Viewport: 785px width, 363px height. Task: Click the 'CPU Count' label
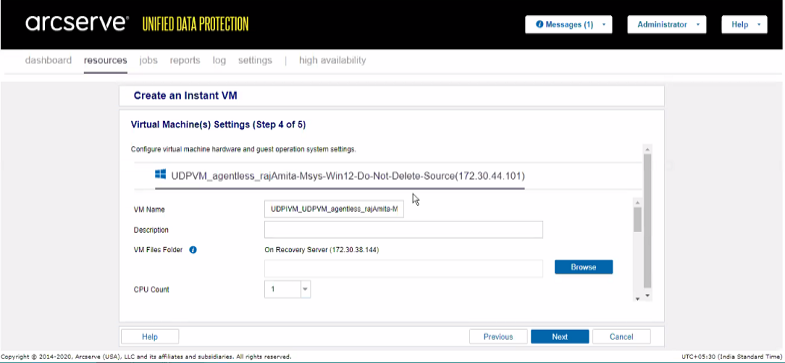click(151, 289)
